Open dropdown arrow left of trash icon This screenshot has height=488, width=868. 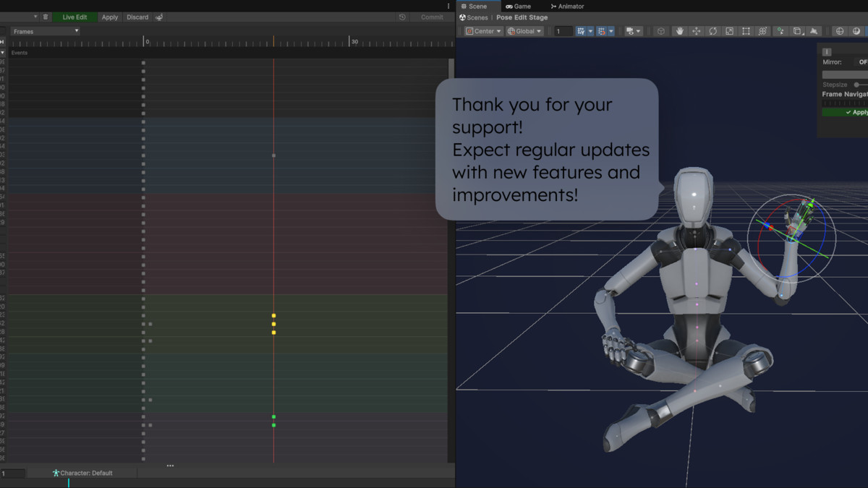point(35,17)
